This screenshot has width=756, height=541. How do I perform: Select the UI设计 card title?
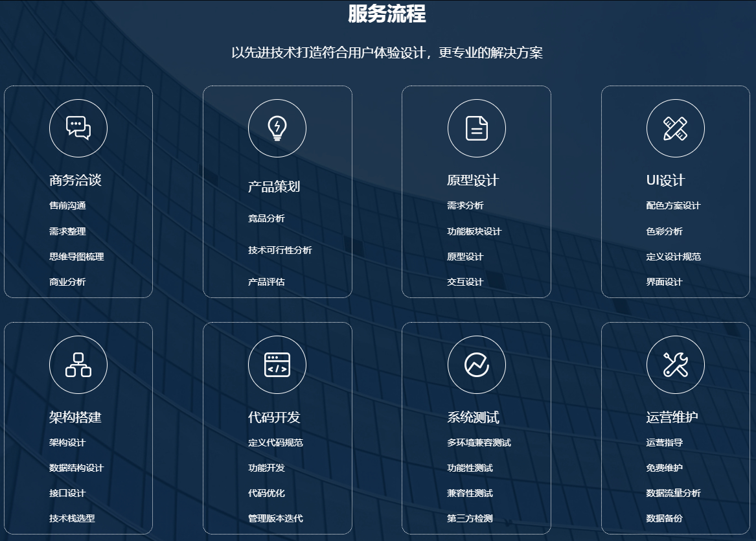(665, 180)
